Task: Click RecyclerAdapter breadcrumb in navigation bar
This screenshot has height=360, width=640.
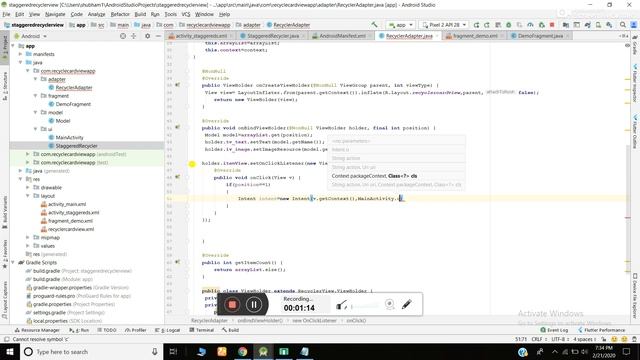Action: click(x=288, y=25)
